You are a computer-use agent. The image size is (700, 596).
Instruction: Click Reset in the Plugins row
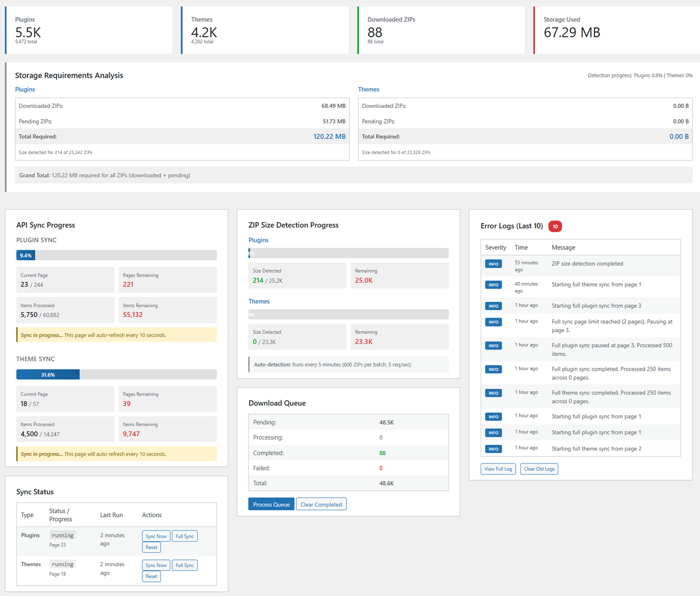pyautogui.click(x=152, y=547)
